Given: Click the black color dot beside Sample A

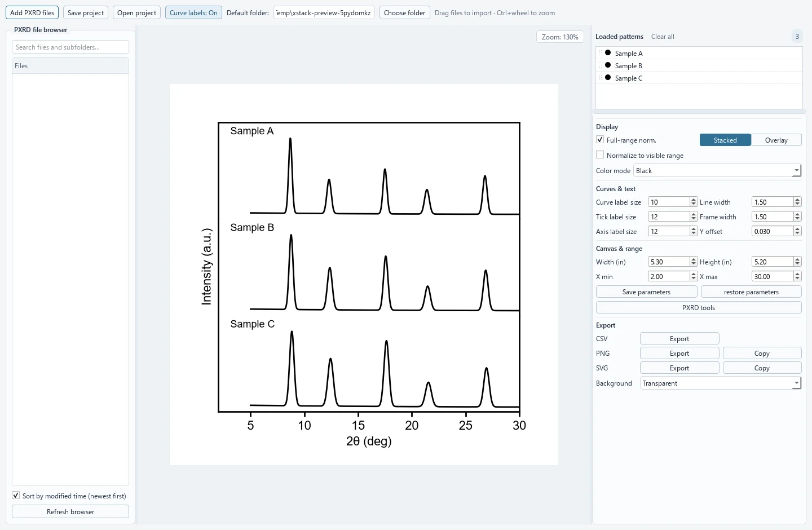Looking at the screenshot, I should point(608,52).
